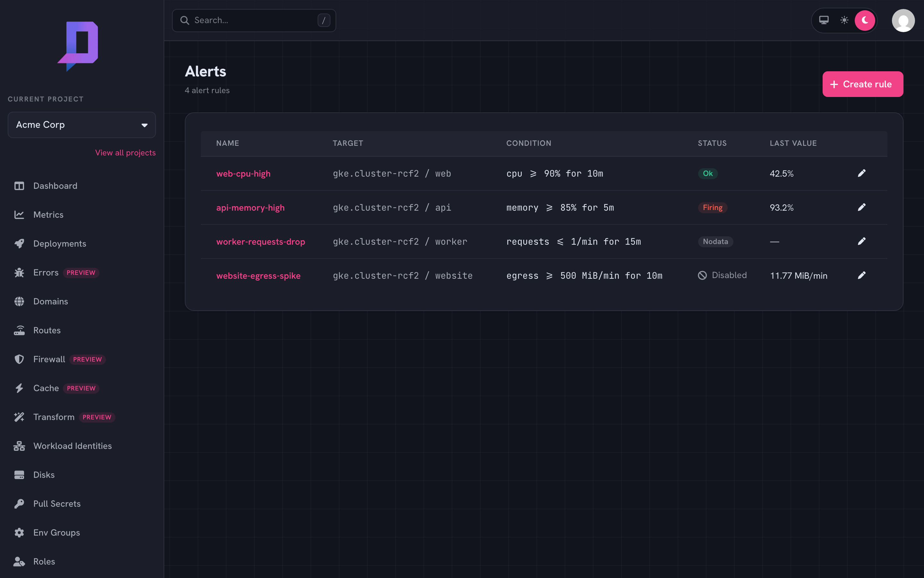The image size is (924, 578).
Task: Open the Domains section
Action: click(x=50, y=302)
